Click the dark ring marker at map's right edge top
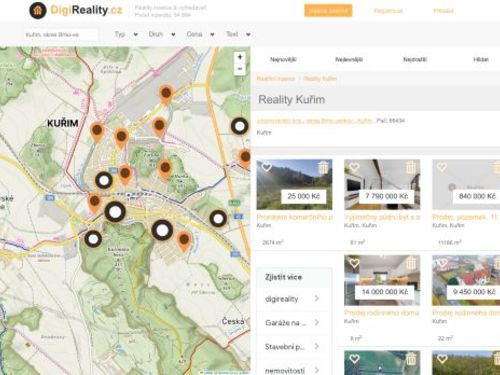Viewport: 500px width, 375px height. point(240,126)
